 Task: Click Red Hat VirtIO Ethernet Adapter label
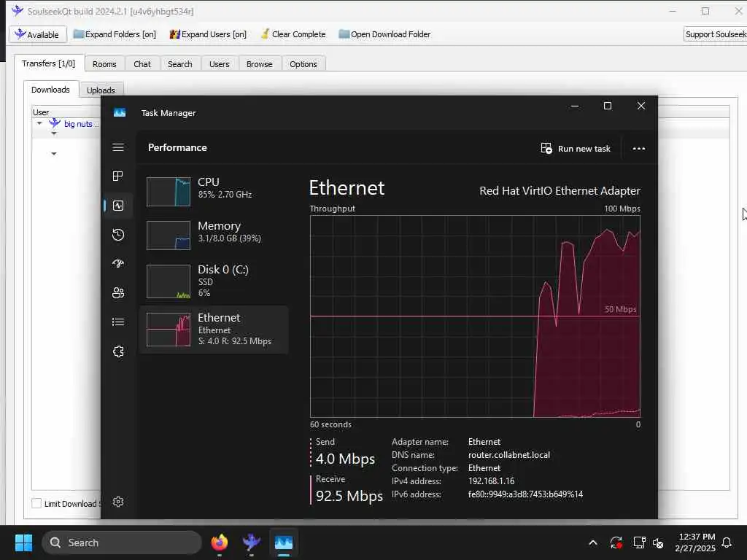(x=560, y=190)
